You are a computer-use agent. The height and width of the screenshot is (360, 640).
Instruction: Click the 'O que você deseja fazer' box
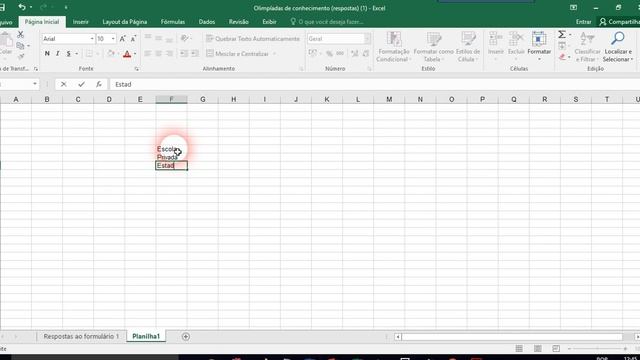click(x=327, y=22)
